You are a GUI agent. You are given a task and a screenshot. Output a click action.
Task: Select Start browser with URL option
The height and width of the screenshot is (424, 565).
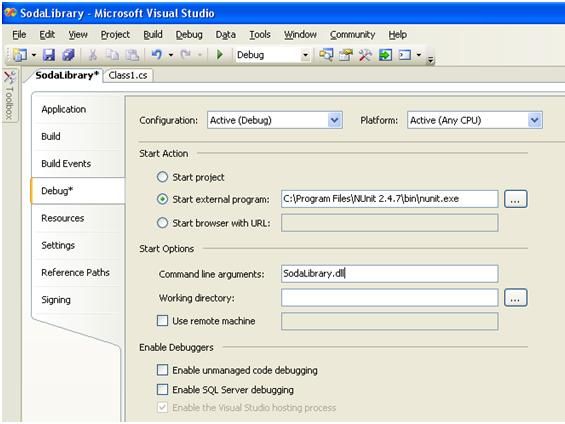[163, 223]
